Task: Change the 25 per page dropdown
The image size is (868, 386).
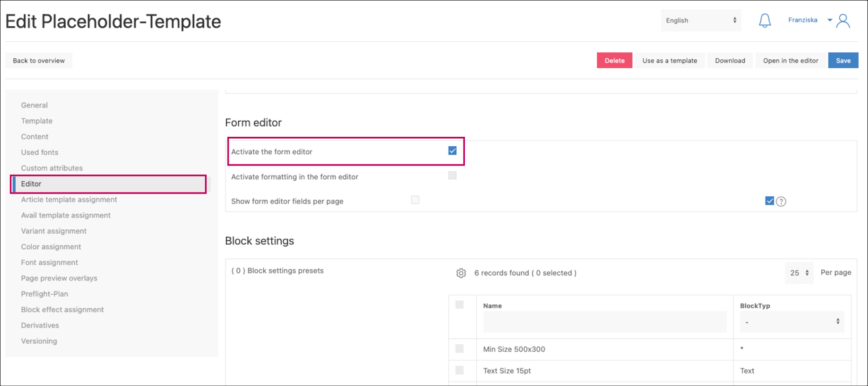Action: click(799, 273)
